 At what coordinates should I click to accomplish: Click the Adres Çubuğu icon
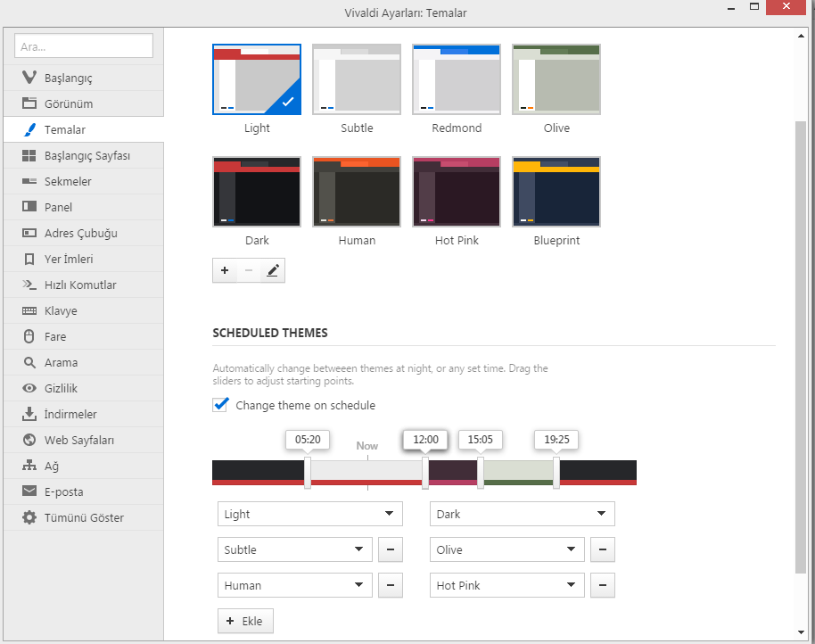pyautogui.click(x=29, y=232)
